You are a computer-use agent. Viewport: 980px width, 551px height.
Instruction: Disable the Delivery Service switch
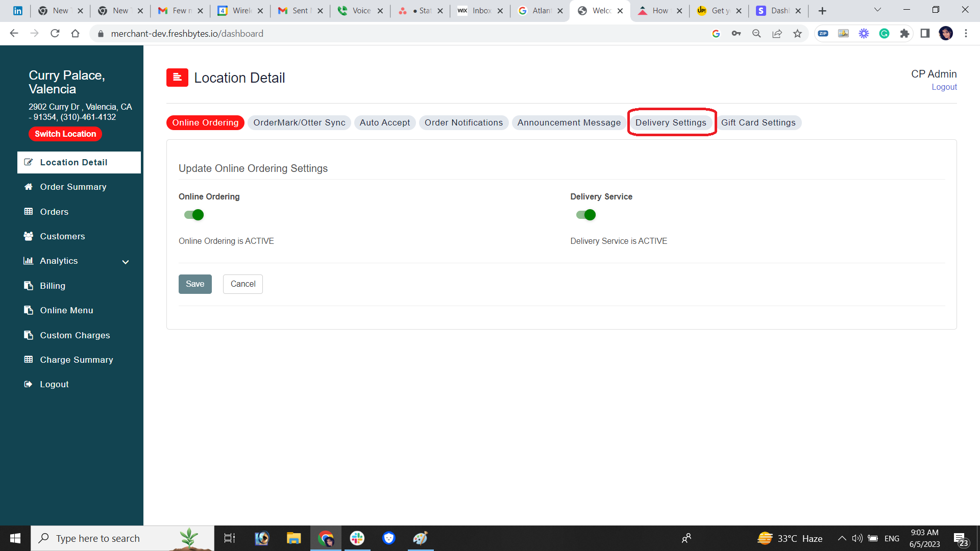pos(585,215)
